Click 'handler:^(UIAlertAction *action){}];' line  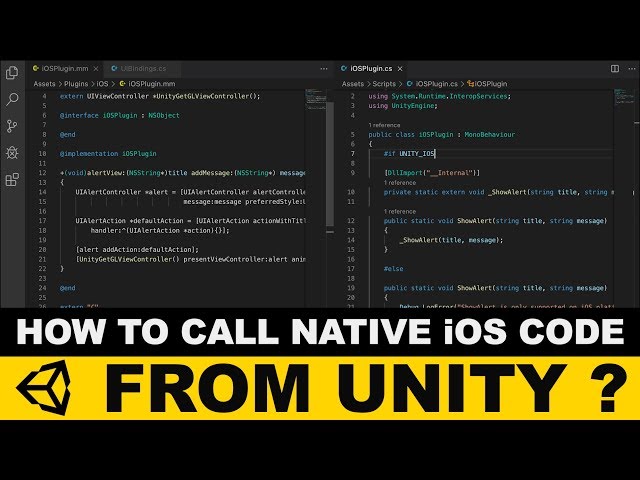[x=160, y=231]
